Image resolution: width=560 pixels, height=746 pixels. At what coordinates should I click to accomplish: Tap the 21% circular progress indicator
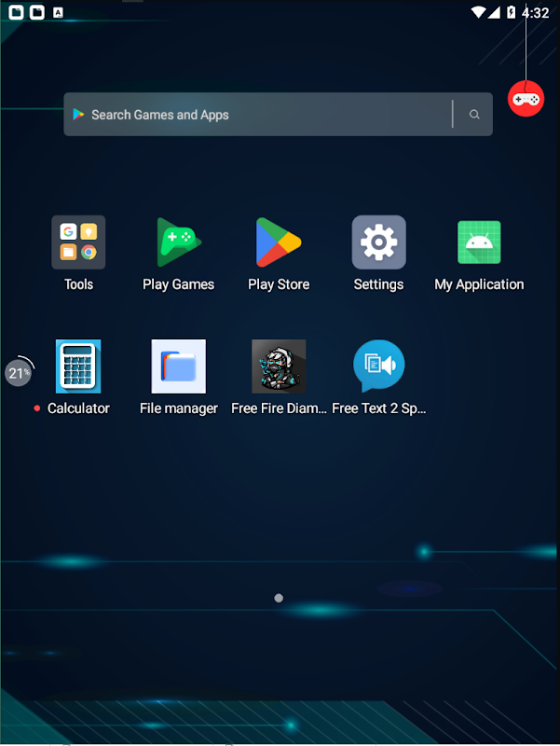(19, 372)
